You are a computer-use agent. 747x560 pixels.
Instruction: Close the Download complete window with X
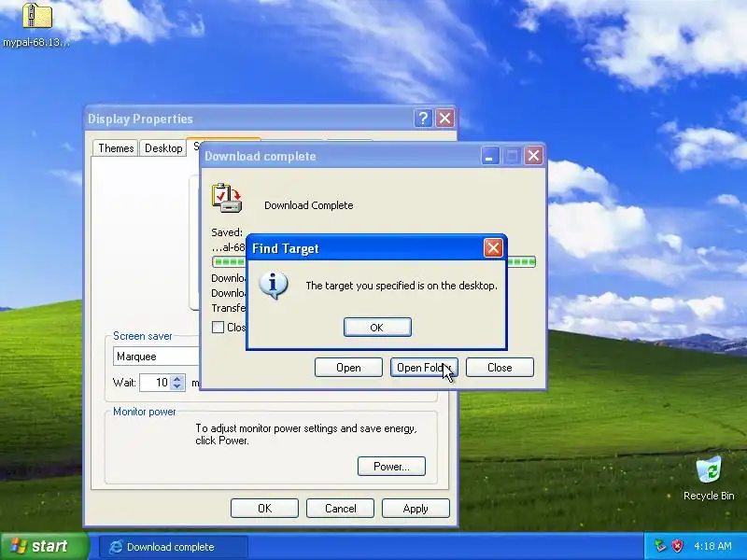click(533, 156)
